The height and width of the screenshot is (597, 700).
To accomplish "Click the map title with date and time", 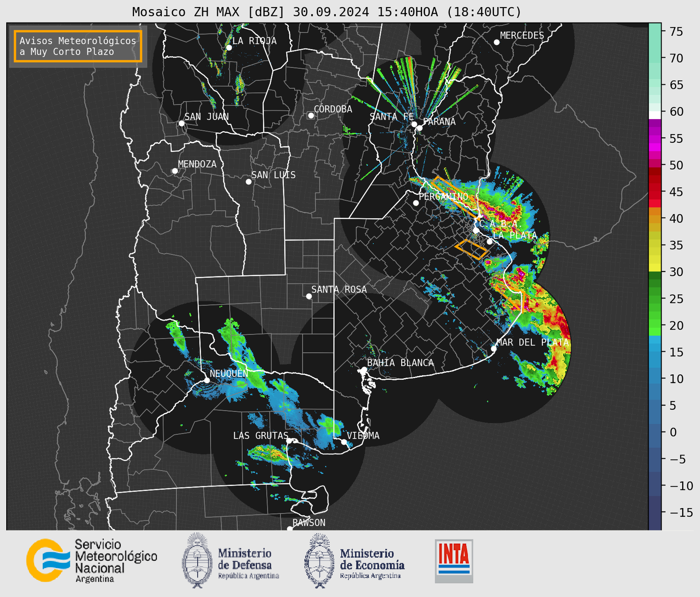I will point(327,12).
